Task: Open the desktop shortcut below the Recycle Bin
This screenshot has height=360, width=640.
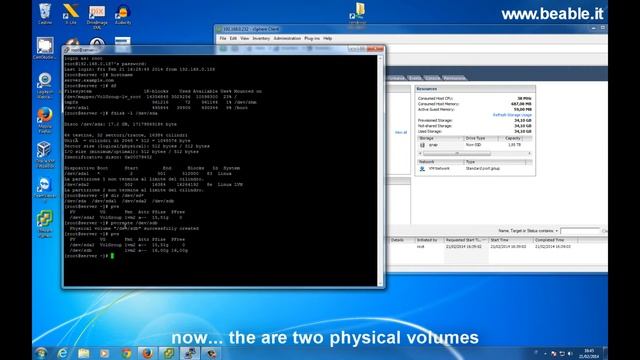Action: 45,48
